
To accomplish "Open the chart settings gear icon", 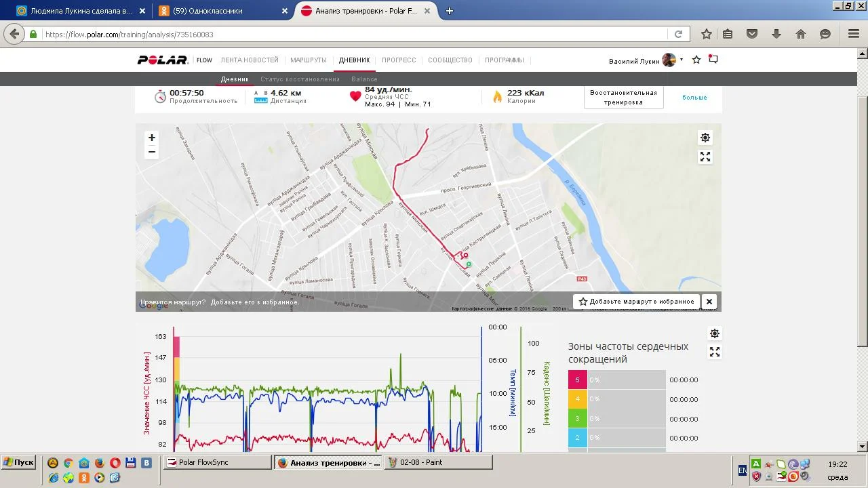I will [714, 333].
